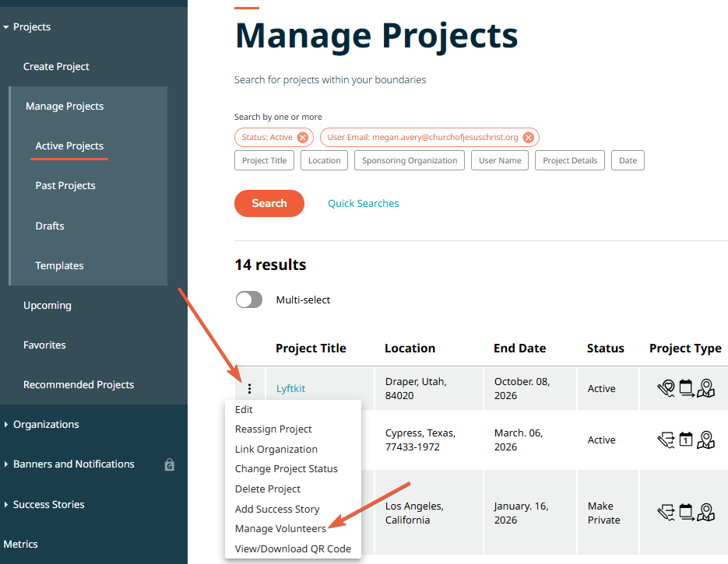The width and height of the screenshot is (728, 564).
Task: Remove the User Email filter chip
Action: 528,136
